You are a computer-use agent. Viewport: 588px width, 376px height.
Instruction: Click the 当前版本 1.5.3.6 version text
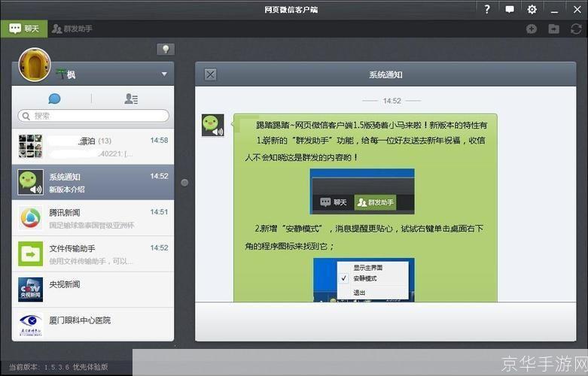pyautogui.click(x=59, y=367)
